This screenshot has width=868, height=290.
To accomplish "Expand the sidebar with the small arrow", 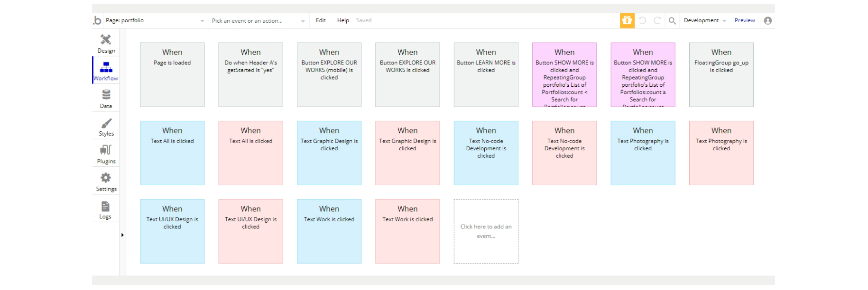I will point(122,235).
